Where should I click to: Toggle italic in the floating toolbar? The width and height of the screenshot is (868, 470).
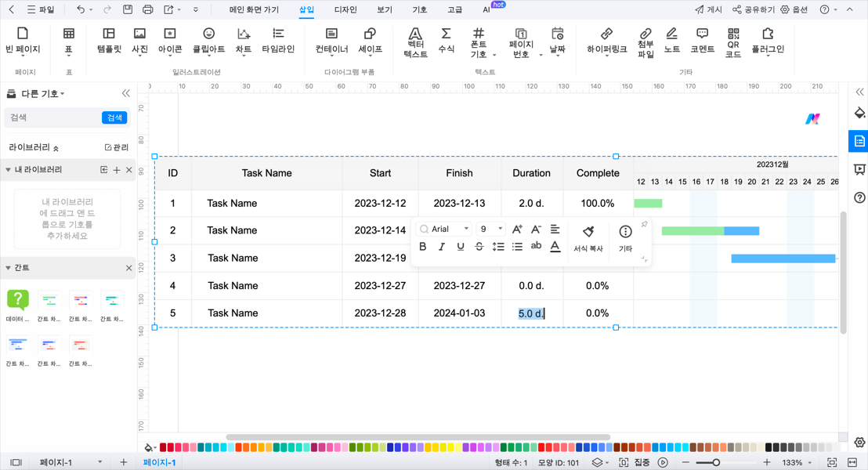[x=442, y=247]
